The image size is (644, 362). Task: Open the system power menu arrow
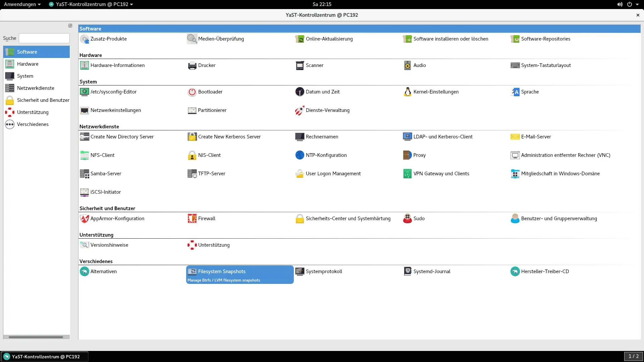point(637,4)
